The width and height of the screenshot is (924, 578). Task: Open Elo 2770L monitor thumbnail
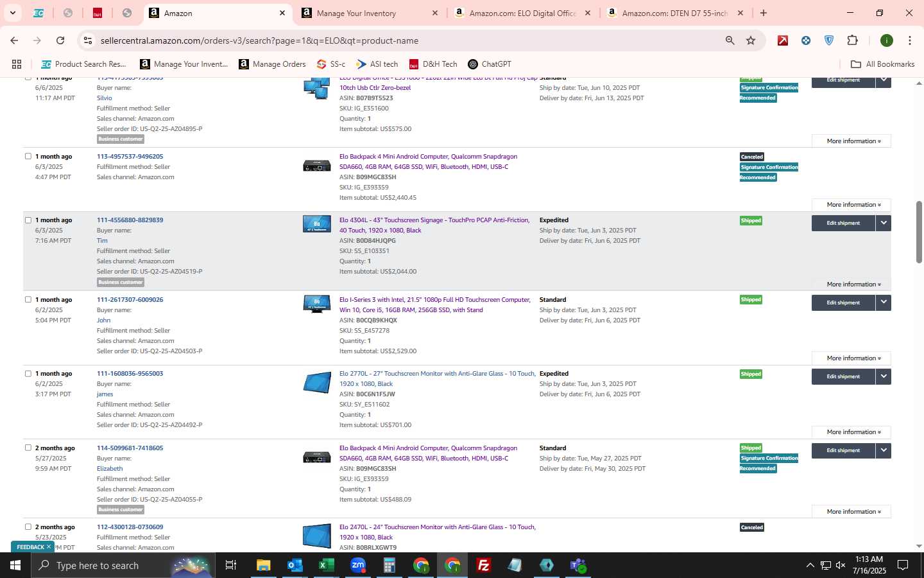tap(317, 383)
